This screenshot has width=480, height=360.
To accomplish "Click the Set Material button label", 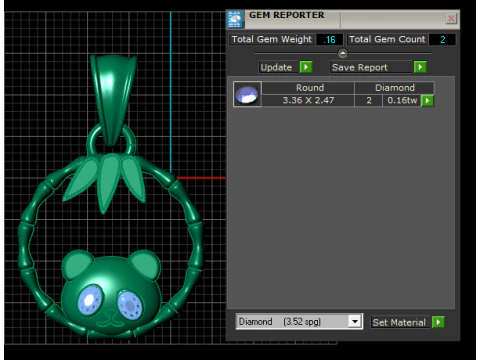I will pos(399,322).
